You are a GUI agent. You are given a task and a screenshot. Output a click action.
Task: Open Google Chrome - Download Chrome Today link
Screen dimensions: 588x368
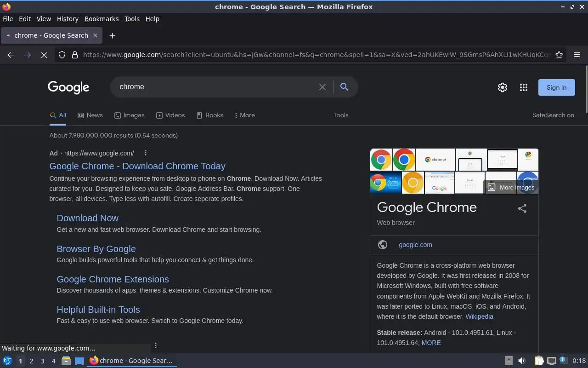coord(137,166)
